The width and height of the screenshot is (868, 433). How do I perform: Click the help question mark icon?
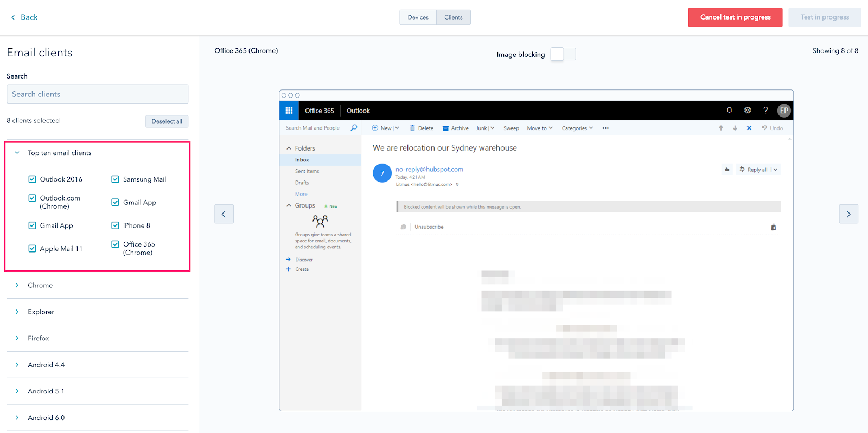click(765, 110)
